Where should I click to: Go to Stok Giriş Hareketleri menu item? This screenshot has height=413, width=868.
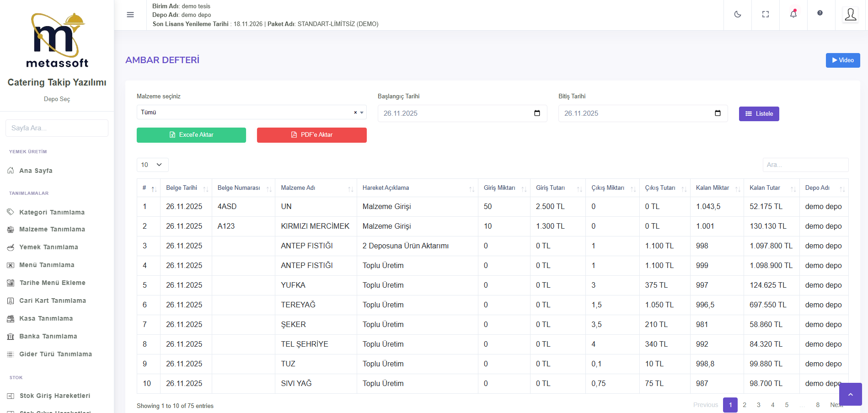pos(54,396)
